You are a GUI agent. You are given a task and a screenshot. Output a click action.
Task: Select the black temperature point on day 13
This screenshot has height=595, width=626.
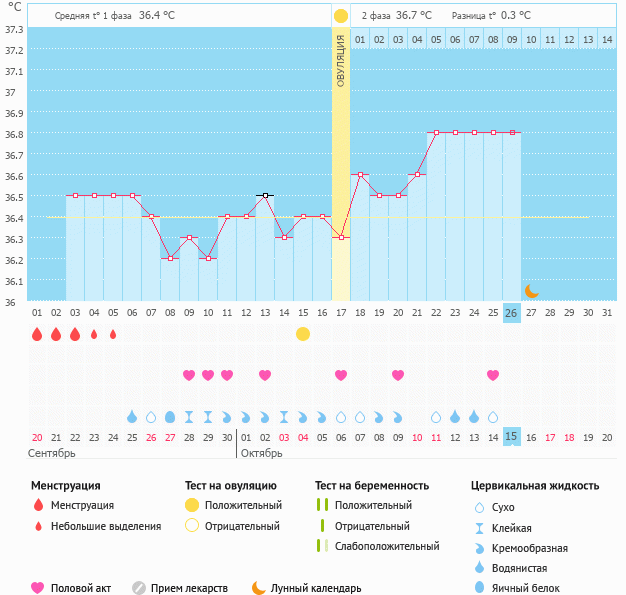click(265, 195)
